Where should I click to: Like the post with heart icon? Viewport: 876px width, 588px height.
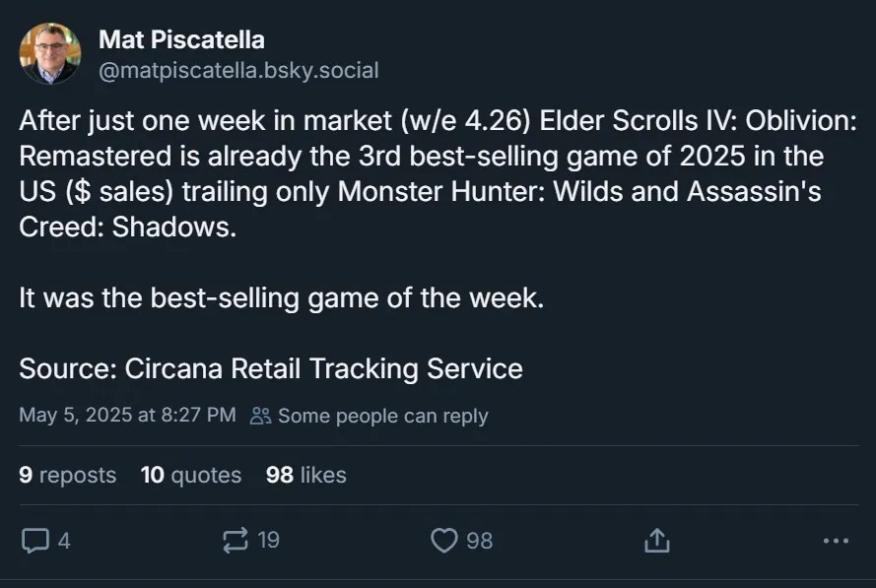pyautogui.click(x=445, y=540)
